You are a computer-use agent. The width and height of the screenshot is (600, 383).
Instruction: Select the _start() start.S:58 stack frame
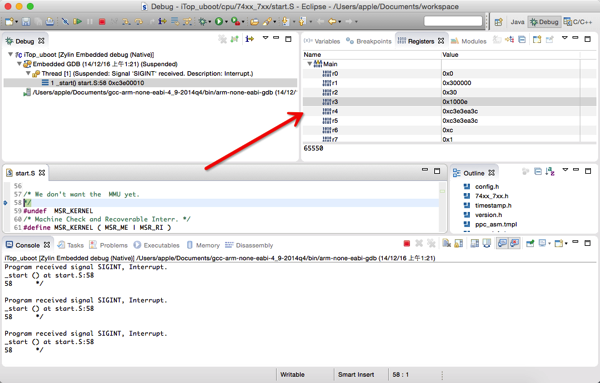150,83
